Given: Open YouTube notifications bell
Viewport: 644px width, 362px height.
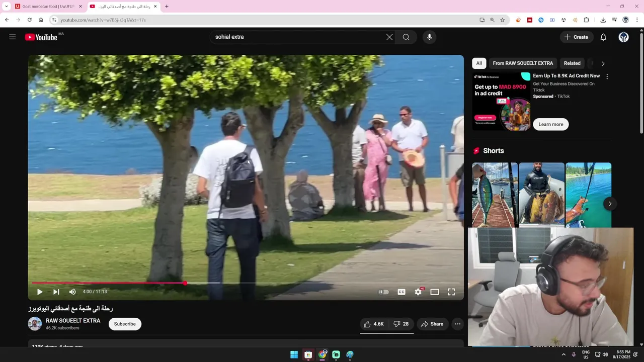Looking at the screenshot, I should click(603, 37).
